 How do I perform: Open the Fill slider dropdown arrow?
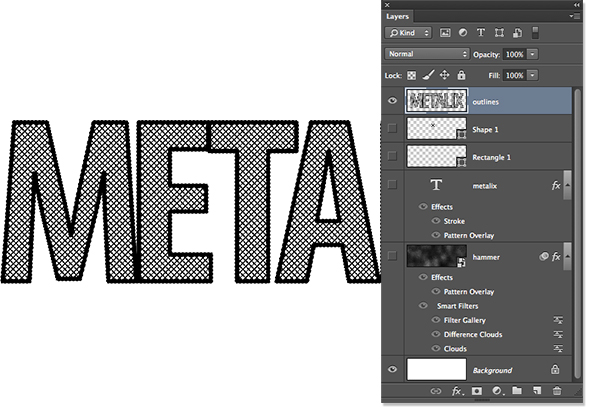pyautogui.click(x=532, y=75)
